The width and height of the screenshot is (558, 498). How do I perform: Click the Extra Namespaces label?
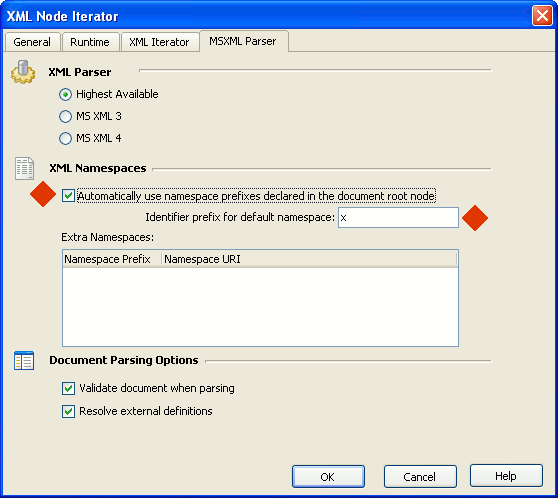click(107, 237)
